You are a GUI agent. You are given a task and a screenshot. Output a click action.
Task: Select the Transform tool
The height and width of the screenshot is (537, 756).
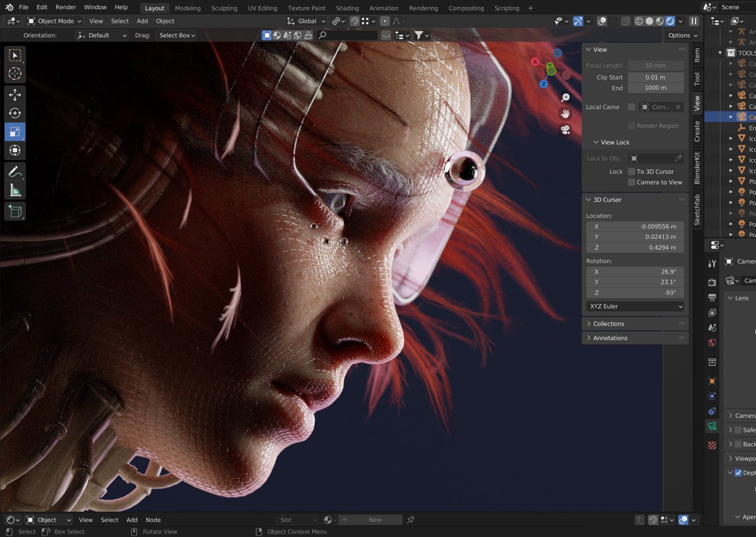pyautogui.click(x=15, y=151)
